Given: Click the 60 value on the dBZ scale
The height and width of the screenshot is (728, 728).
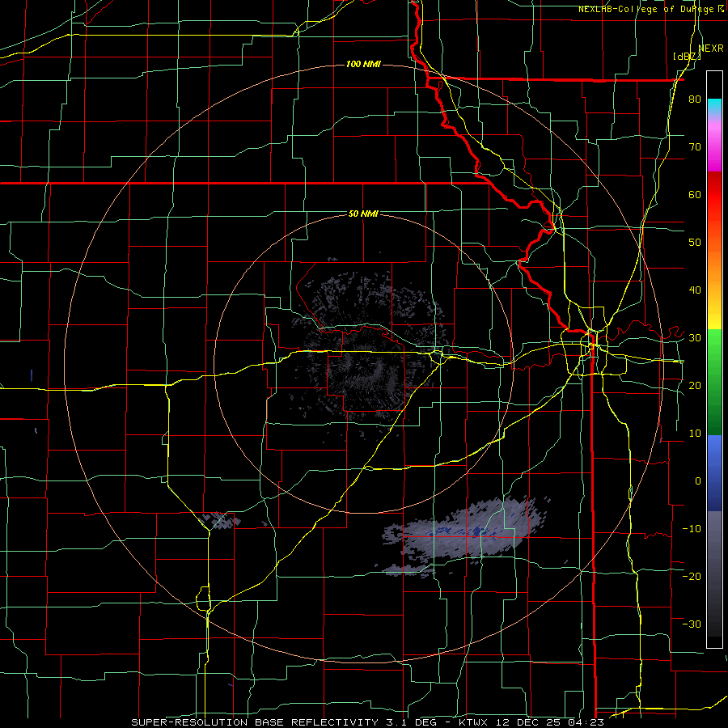Looking at the screenshot, I should pyautogui.click(x=695, y=194).
